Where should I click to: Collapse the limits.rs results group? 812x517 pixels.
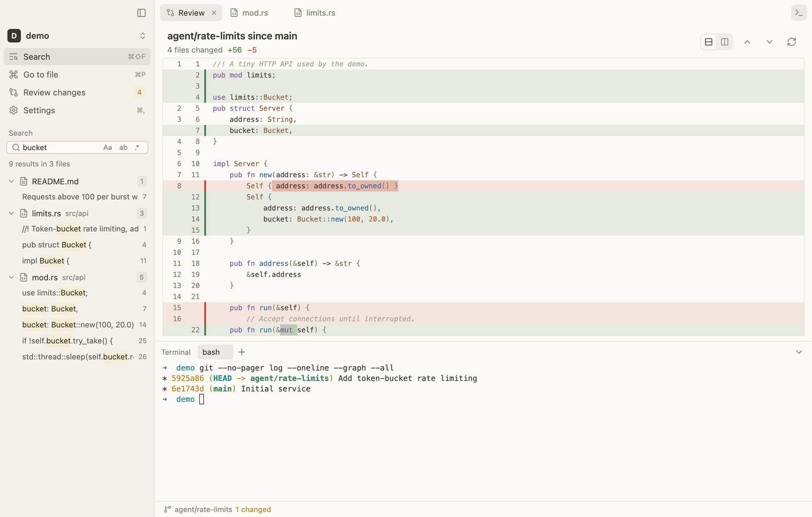coord(11,213)
